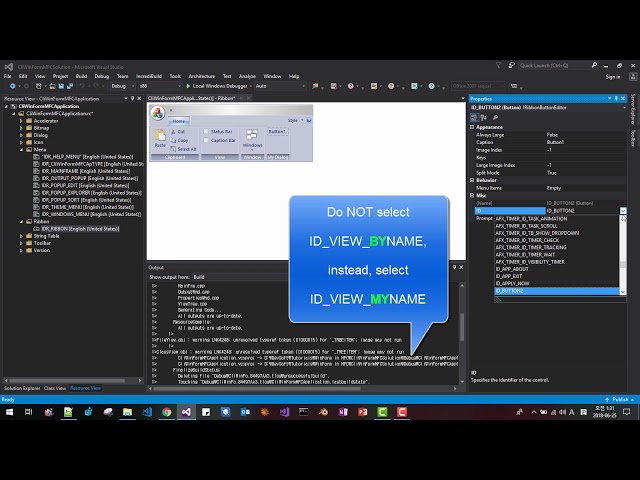Open the Show output from Build dropdown

(x=241, y=277)
